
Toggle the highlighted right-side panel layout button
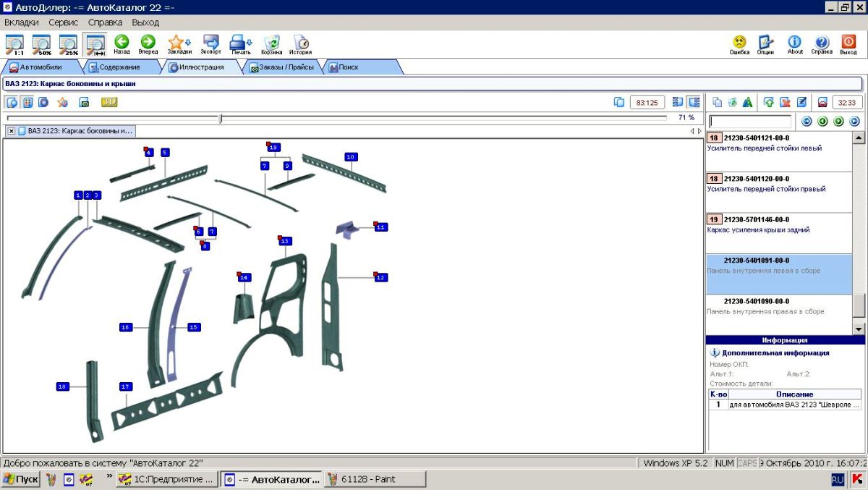click(694, 102)
